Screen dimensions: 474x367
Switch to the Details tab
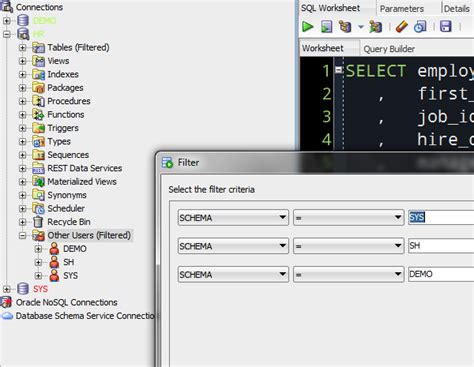[457, 9]
